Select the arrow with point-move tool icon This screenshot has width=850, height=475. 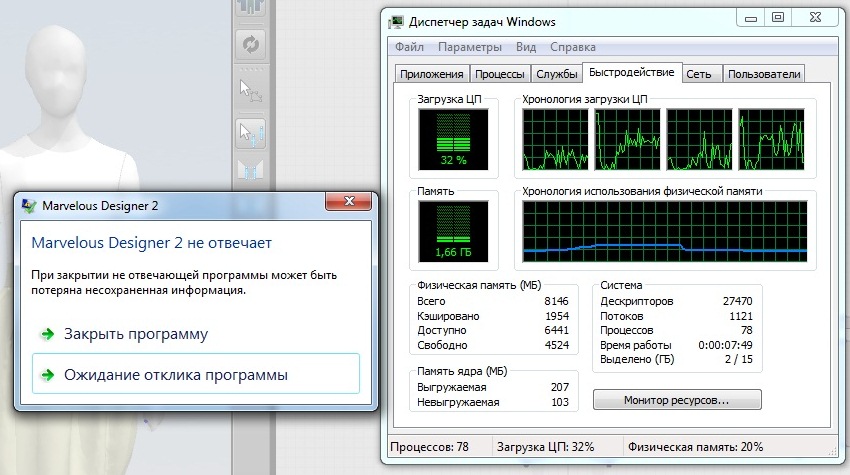click(250, 134)
